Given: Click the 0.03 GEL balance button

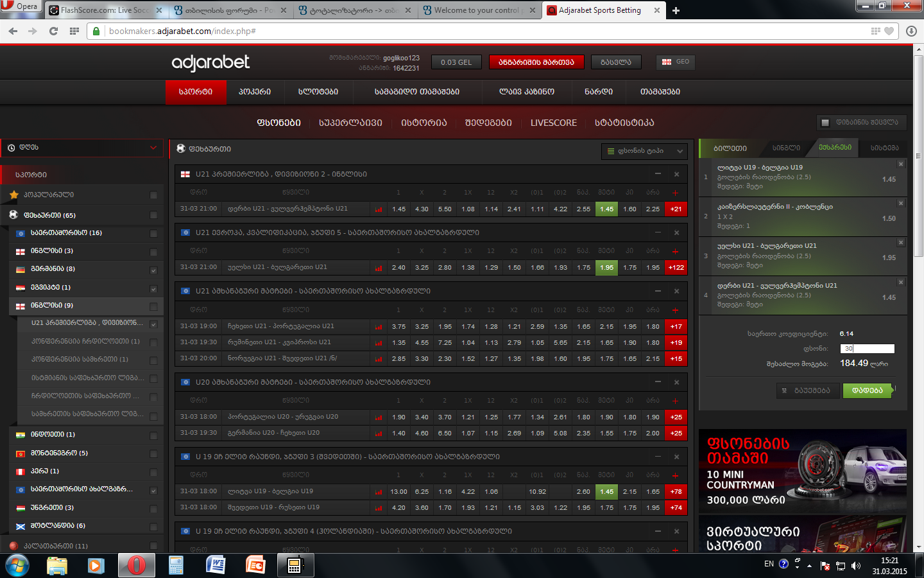Looking at the screenshot, I should point(456,62).
